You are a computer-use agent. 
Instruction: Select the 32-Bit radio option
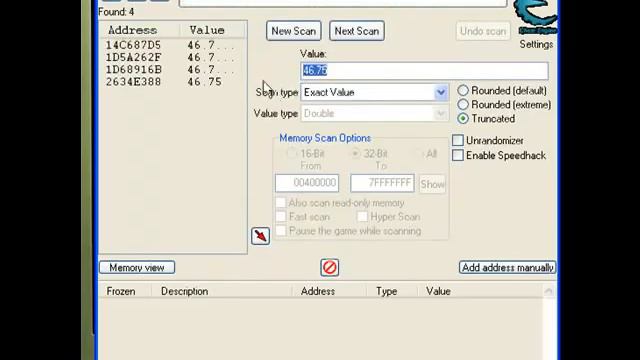click(x=356, y=154)
